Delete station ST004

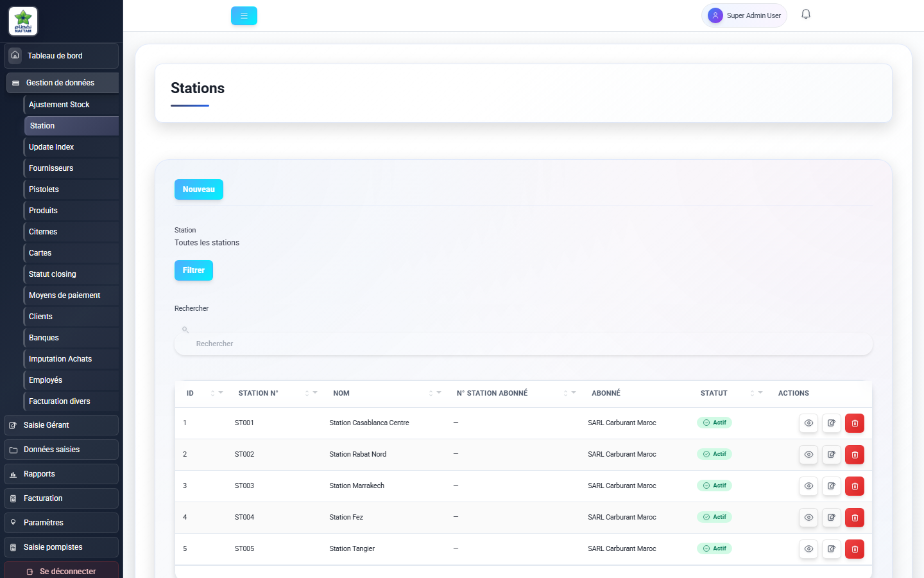[855, 518]
